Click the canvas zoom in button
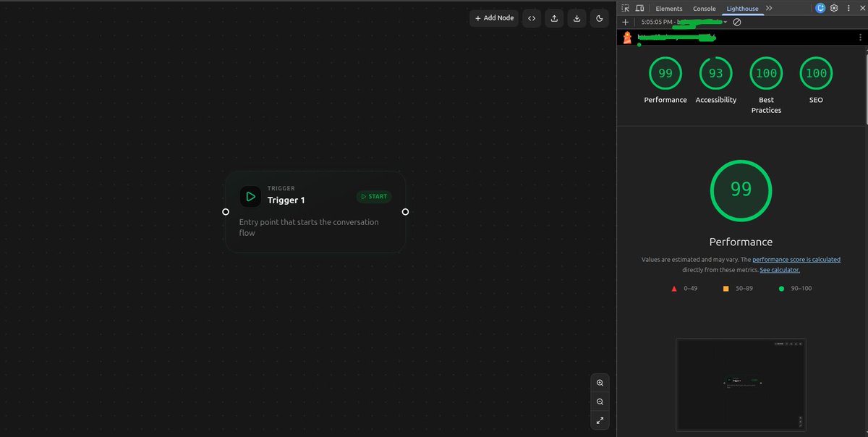 click(600, 383)
